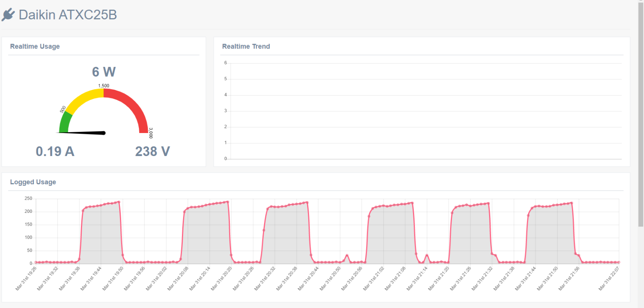Click the 1,500 label on the gauge
This screenshot has height=308, width=644.
click(x=104, y=86)
